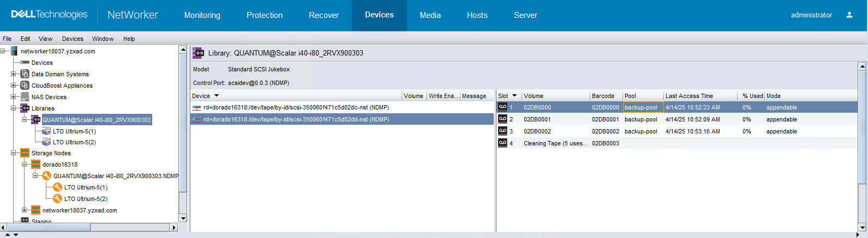
Task: Collapse the dorado16318 node
Action: 25,164
